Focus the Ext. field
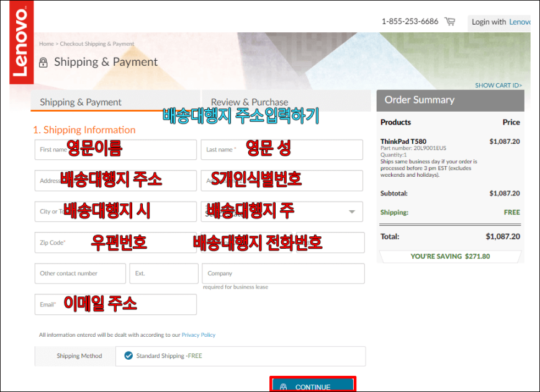The image size is (540, 392). click(164, 274)
